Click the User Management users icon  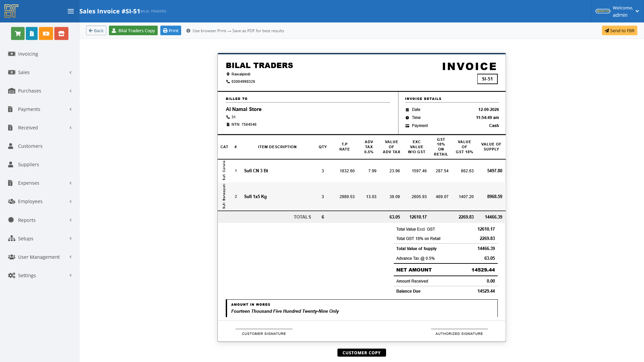pos(12,257)
